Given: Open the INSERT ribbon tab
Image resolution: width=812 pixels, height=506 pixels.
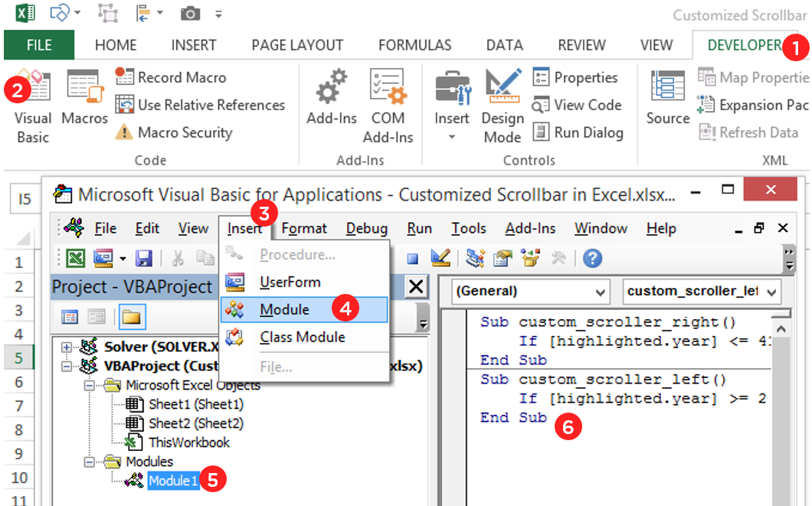Looking at the screenshot, I should [x=194, y=45].
